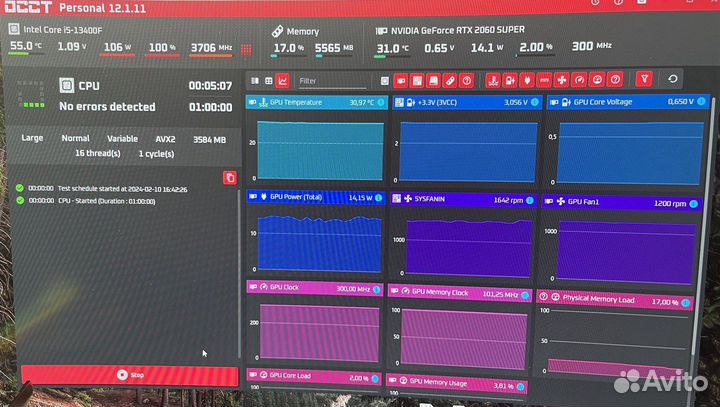The width and height of the screenshot is (720, 407).
Task: Click the '16 thread(s)' label
Action: (98, 153)
